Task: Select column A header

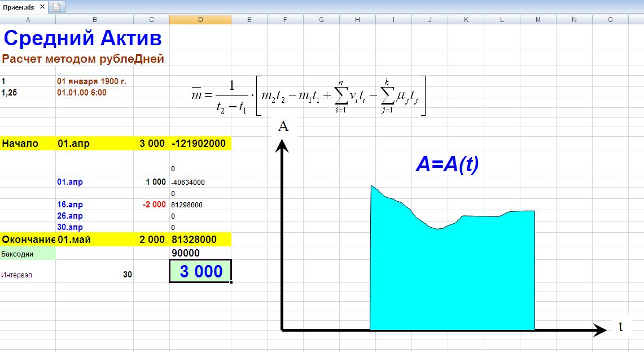Action: point(28,20)
